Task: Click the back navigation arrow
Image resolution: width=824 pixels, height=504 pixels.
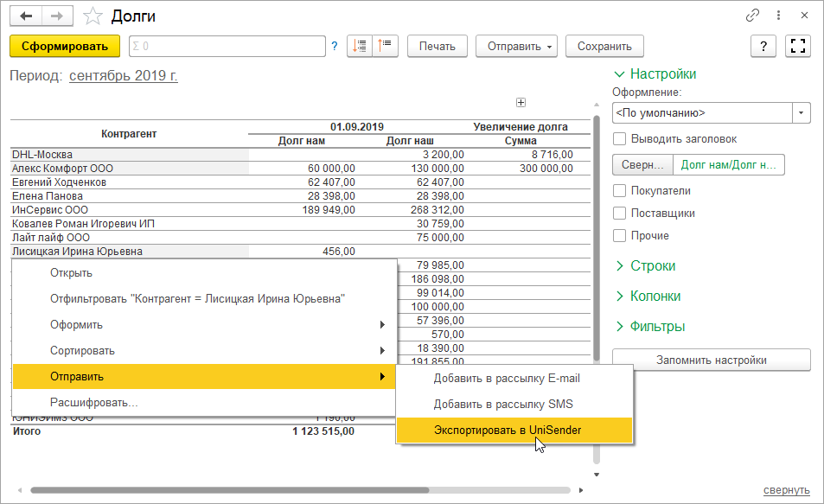Action: (26, 16)
